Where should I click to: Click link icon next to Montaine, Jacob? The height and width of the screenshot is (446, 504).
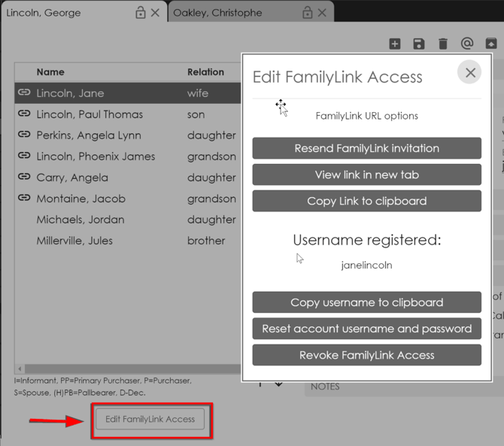coord(24,198)
